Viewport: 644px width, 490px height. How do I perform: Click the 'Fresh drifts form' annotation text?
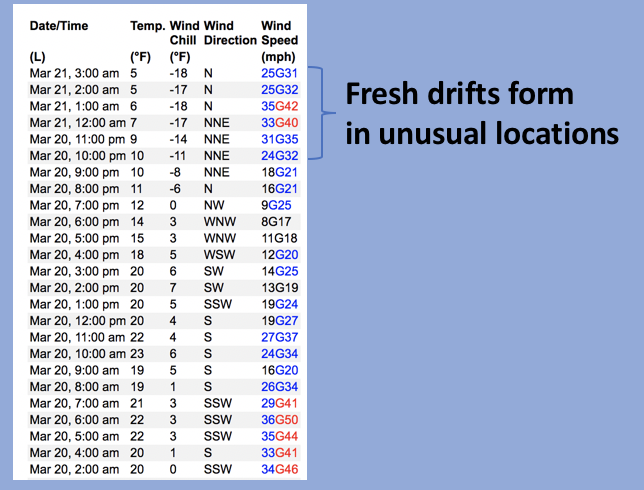coord(459,95)
